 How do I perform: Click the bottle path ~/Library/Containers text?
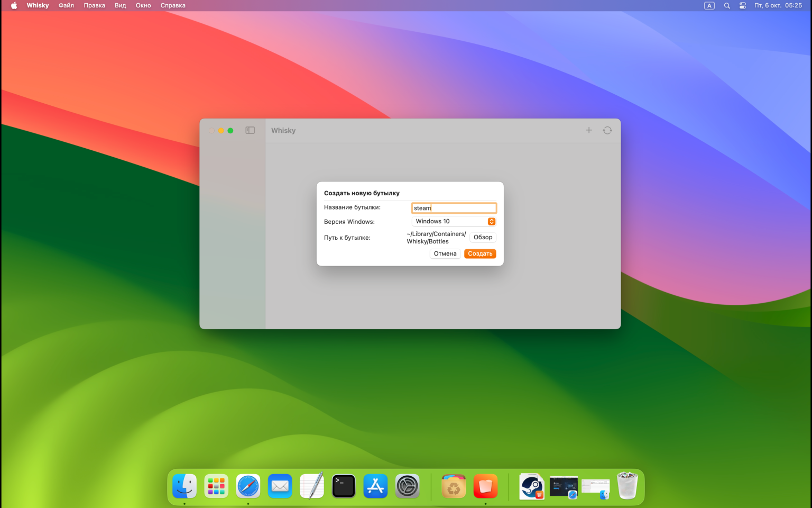(436, 238)
